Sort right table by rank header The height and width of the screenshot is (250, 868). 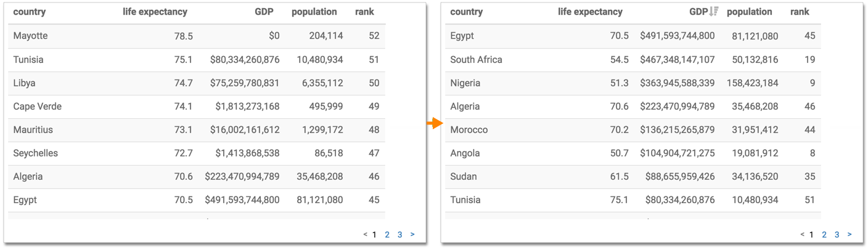coord(800,12)
